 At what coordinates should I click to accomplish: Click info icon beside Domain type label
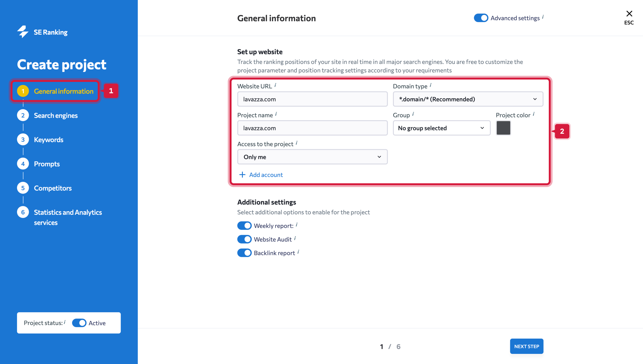click(x=430, y=85)
